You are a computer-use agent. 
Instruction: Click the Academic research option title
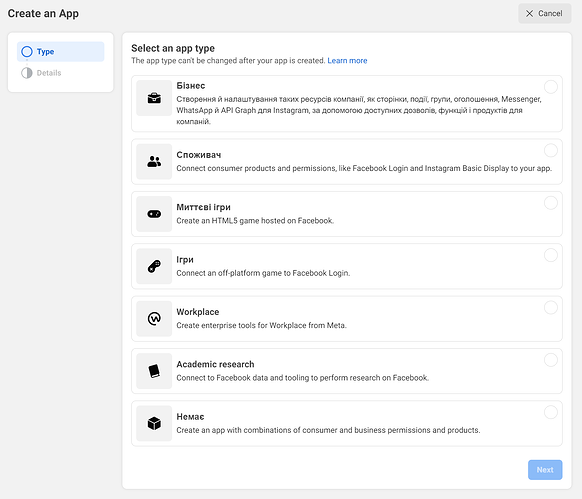point(215,364)
